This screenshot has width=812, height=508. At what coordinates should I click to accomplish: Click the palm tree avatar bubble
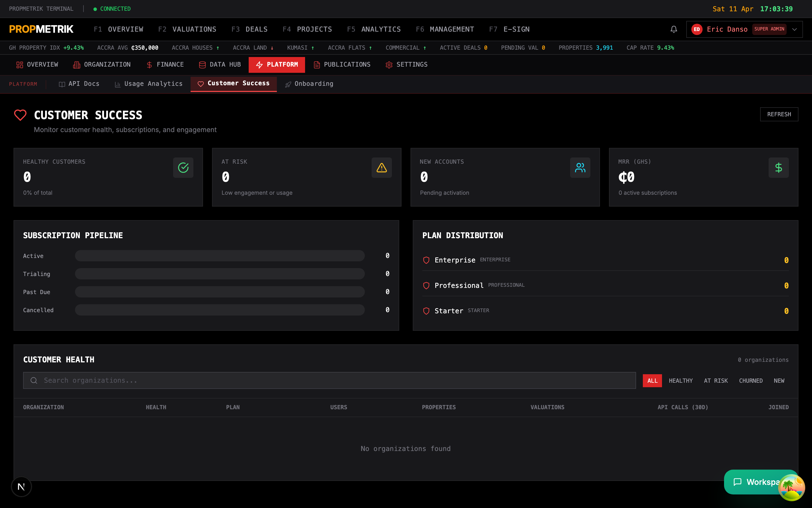[x=791, y=487]
